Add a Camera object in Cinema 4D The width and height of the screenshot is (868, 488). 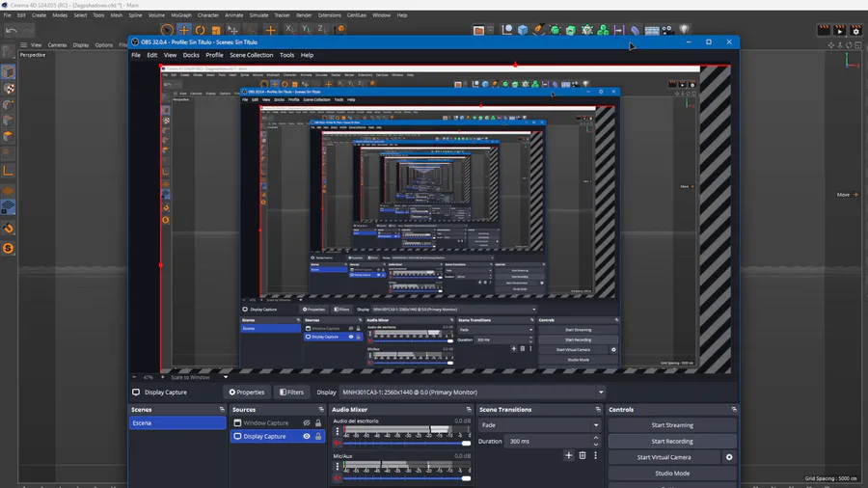(x=668, y=30)
